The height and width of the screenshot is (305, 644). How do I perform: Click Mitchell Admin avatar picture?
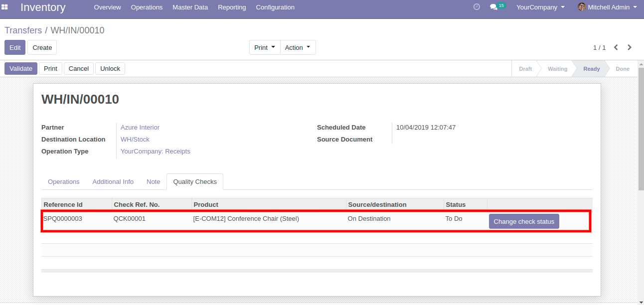pyautogui.click(x=581, y=7)
